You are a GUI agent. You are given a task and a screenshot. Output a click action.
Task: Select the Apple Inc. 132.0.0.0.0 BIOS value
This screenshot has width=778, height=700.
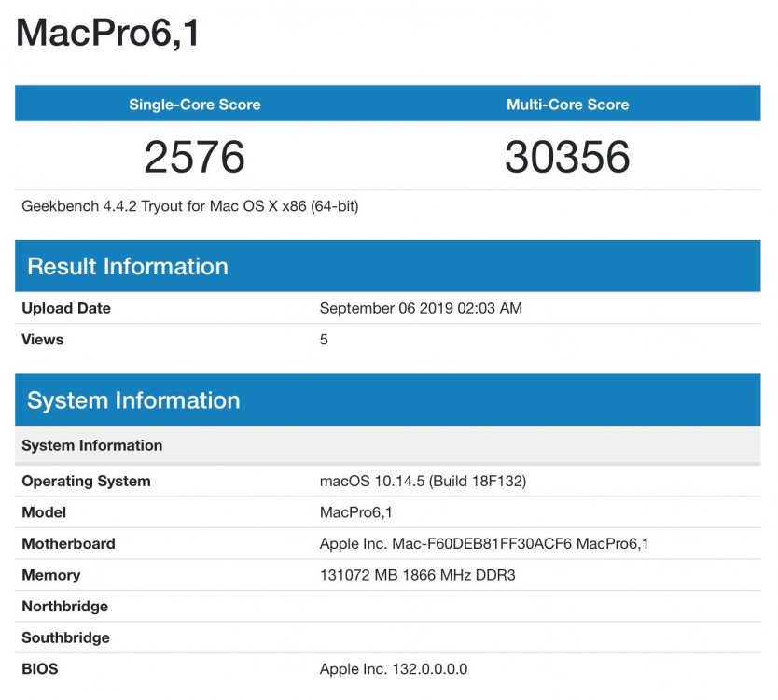(x=394, y=668)
